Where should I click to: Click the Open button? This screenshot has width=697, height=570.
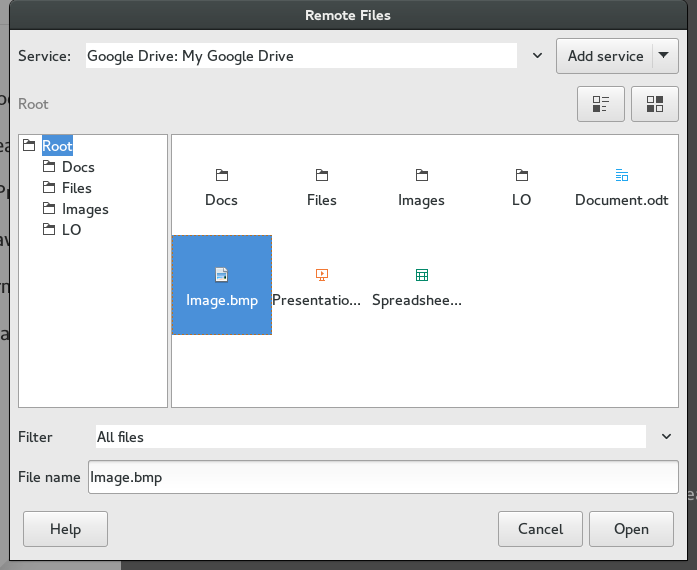pos(631,529)
